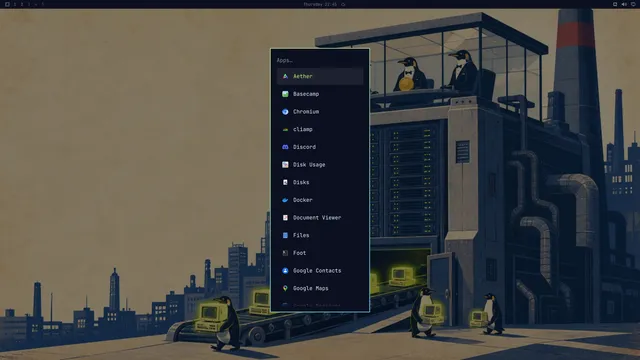Launch Google Maps pin icon

[x=285, y=288]
